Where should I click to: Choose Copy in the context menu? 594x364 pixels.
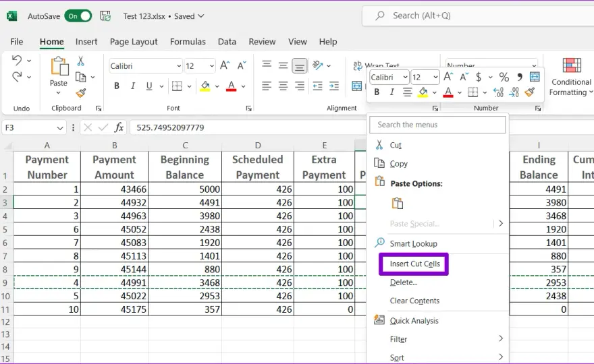tap(437, 163)
